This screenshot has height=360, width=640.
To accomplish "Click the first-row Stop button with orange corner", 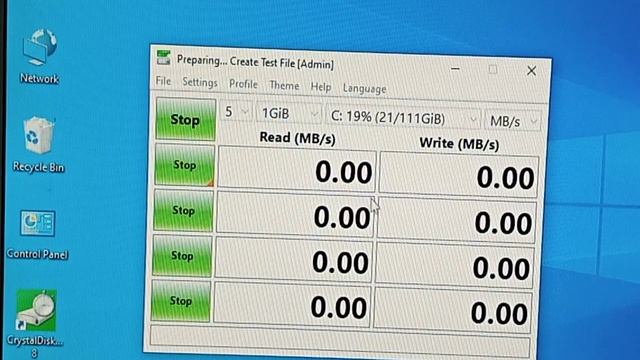I will coord(184,165).
